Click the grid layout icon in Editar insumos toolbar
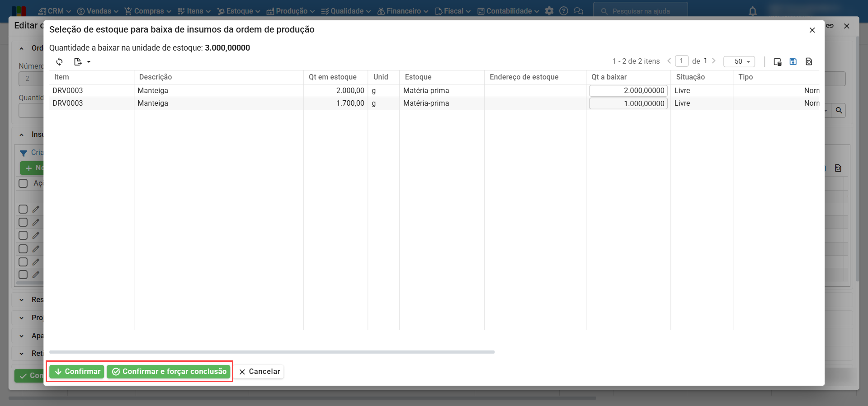 [838, 168]
